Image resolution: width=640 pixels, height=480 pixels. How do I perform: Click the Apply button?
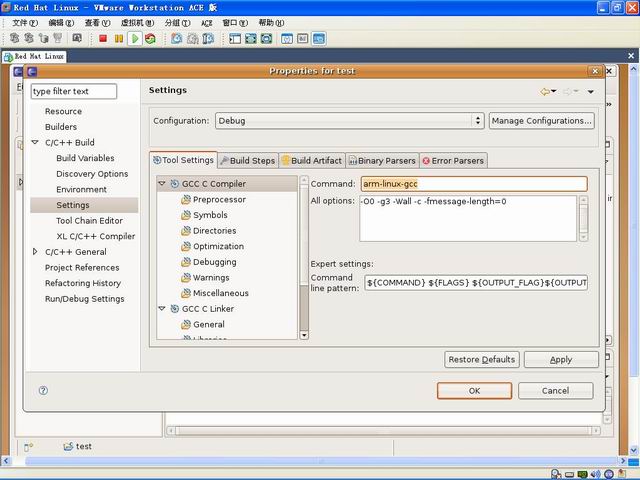561,360
